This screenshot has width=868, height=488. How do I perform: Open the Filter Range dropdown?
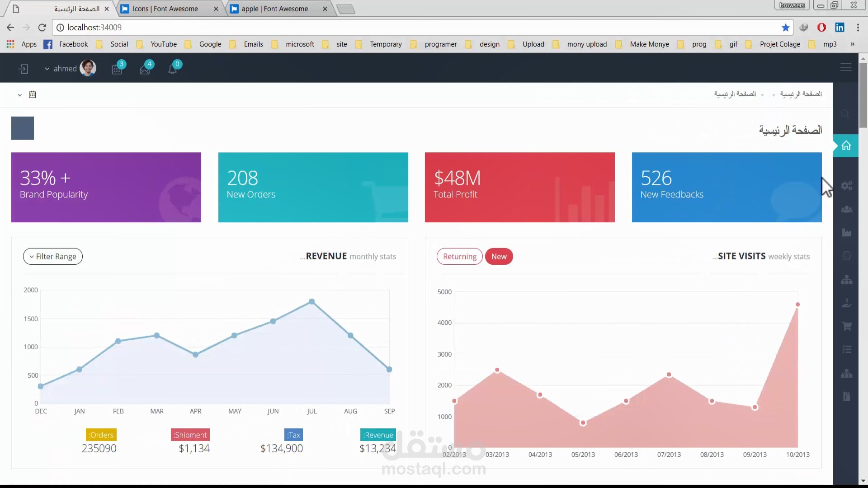(53, 257)
